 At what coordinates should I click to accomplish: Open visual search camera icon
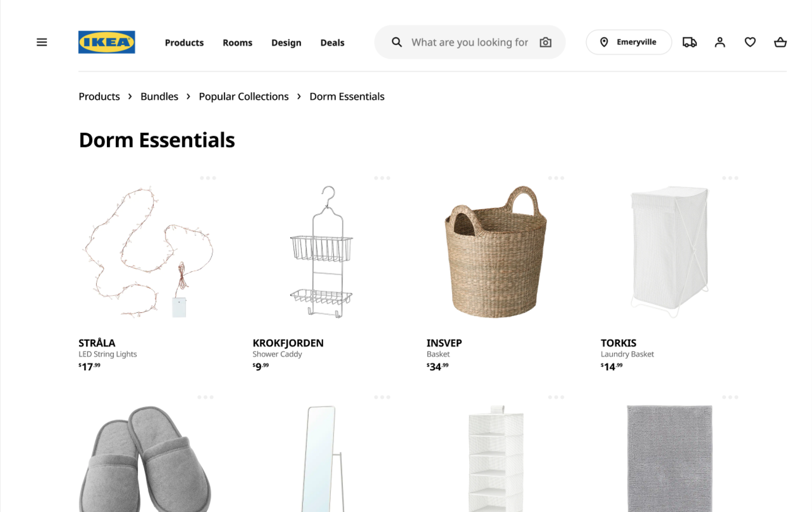coord(545,43)
